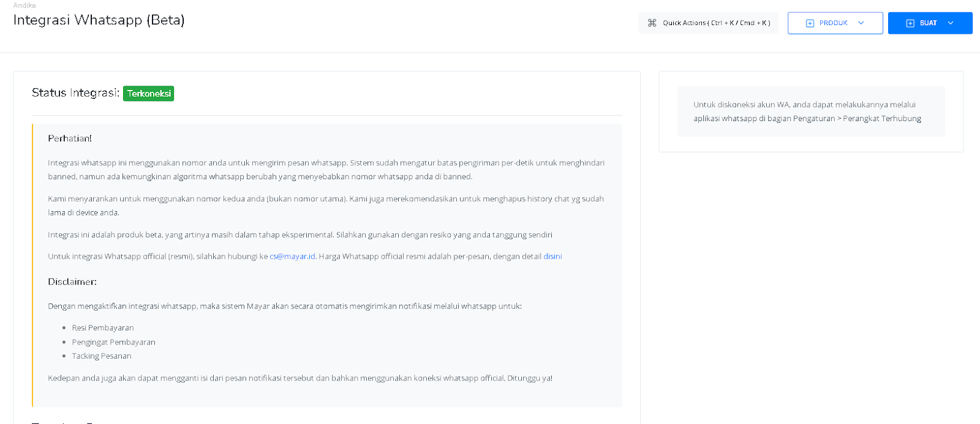This screenshot has width=980, height=424.
Task: Click sentence starting 'Kedepan anda juga akan dapat'
Action: pyautogui.click(x=300, y=378)
